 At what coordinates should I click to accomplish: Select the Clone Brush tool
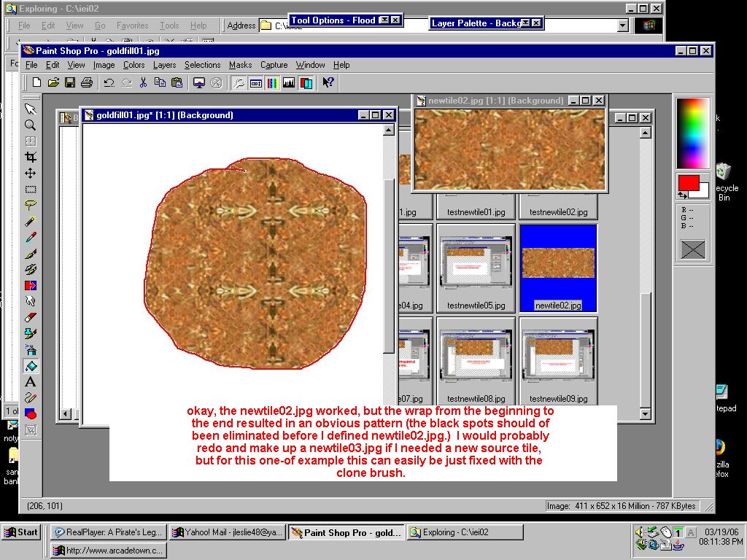[x=31, y=270]
